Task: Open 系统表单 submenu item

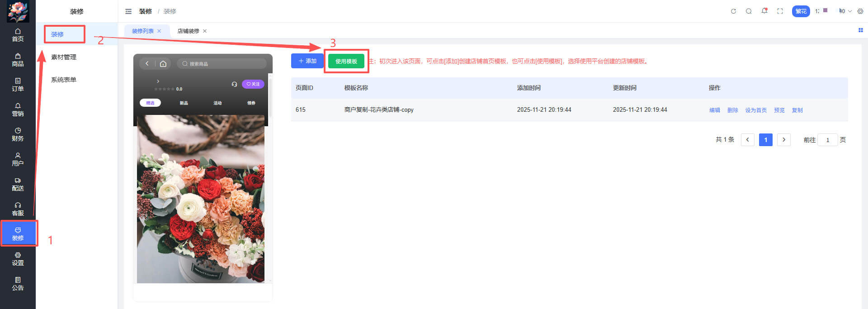Action: (64, 80)
